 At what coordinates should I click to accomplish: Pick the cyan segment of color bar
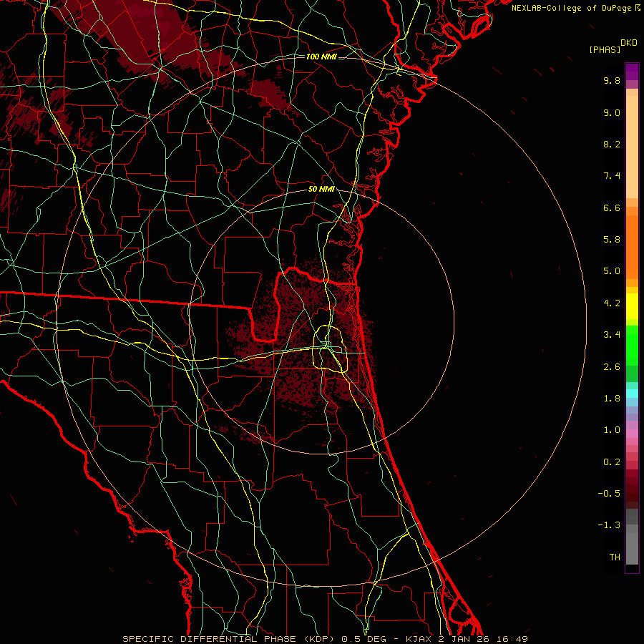pos(632,394)
